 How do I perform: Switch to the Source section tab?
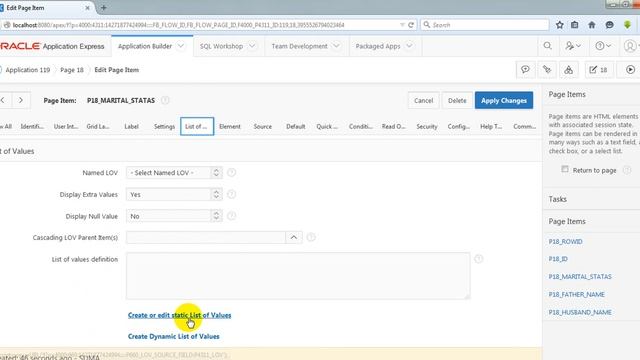click(x=262, y=127)
